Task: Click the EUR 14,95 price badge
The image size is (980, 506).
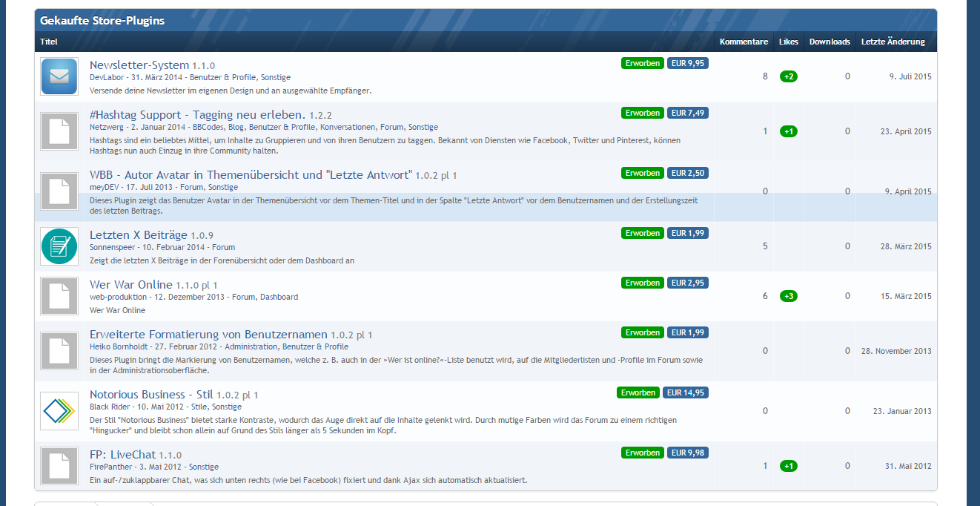Action: pos(685,392)
